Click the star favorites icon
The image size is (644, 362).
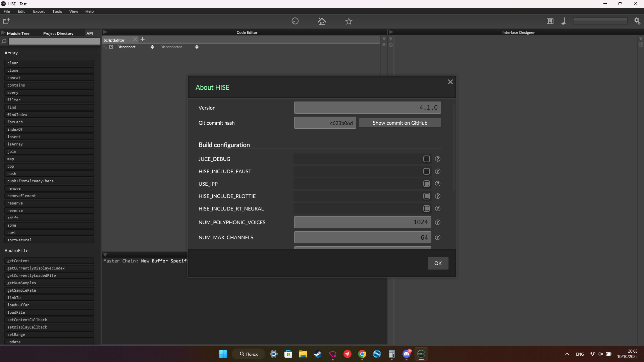(x=348, y=21)
